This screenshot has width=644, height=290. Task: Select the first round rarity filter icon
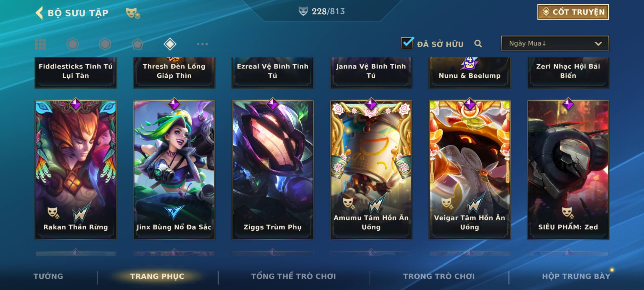click(x=72, y=44)
